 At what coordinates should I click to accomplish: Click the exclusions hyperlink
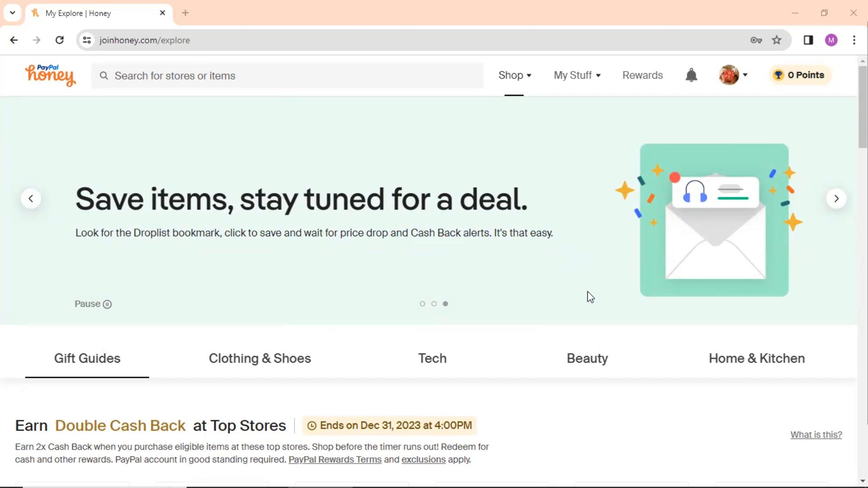click(x=423, y=460)
